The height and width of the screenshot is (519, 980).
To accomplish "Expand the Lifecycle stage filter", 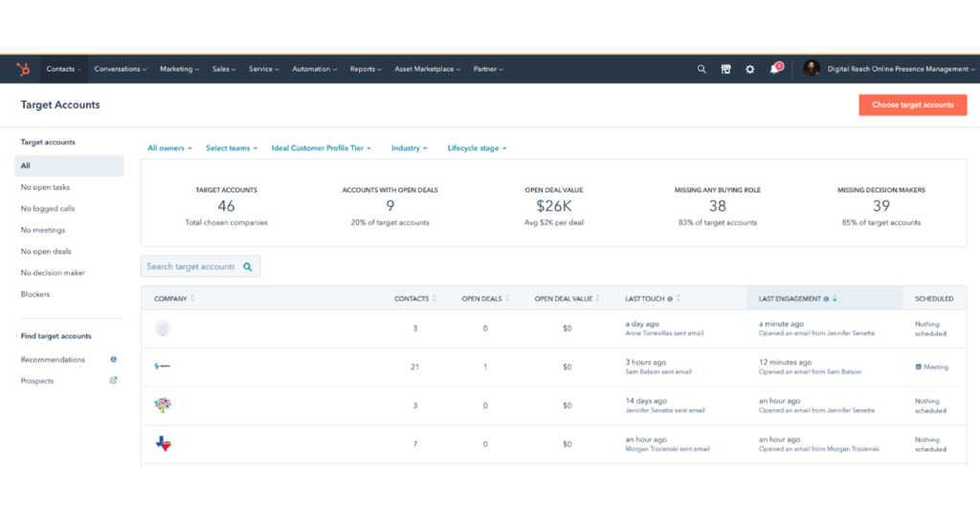I will 477,148.
